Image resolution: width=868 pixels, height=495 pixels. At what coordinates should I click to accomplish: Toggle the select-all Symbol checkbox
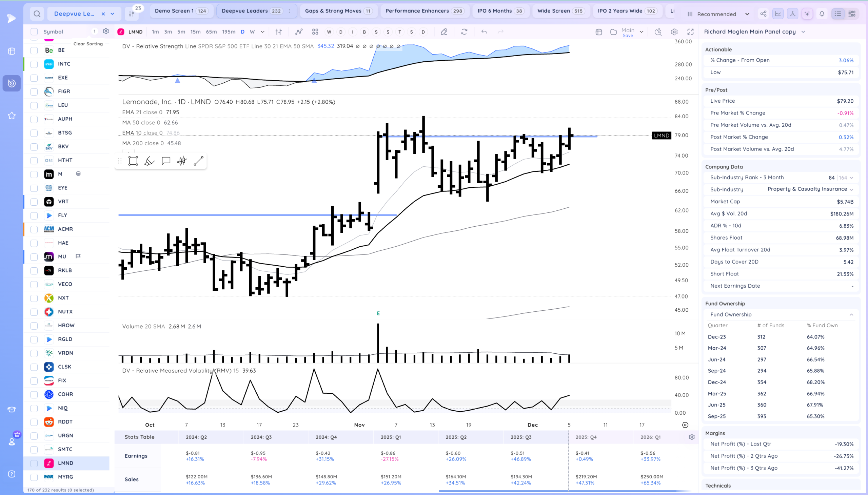tap(34, 32)
